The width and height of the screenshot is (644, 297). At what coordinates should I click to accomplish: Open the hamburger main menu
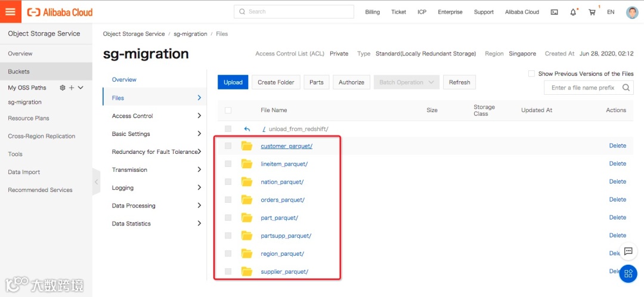pos(10,11)
